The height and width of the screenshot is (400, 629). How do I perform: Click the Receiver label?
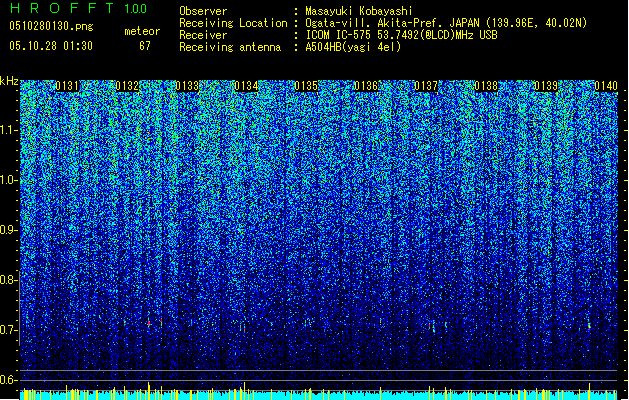pos(203,35)
